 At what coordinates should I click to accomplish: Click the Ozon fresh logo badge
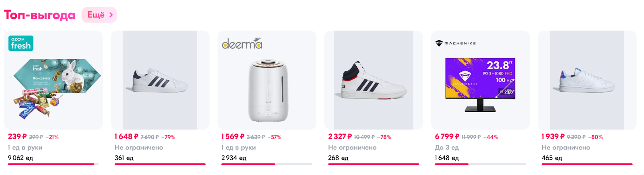point(21,43)
